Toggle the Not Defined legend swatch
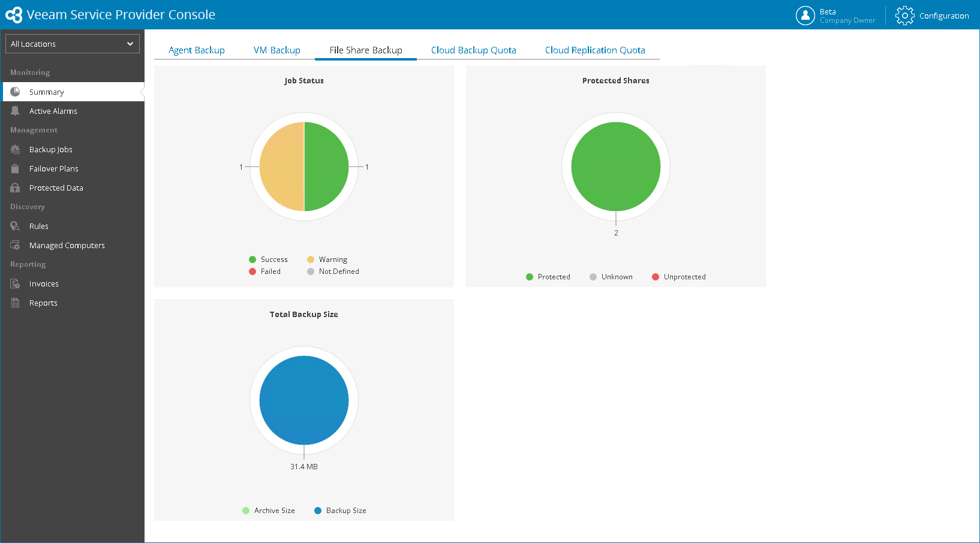This screenshot has width=980, height=543. click(311, 271)
